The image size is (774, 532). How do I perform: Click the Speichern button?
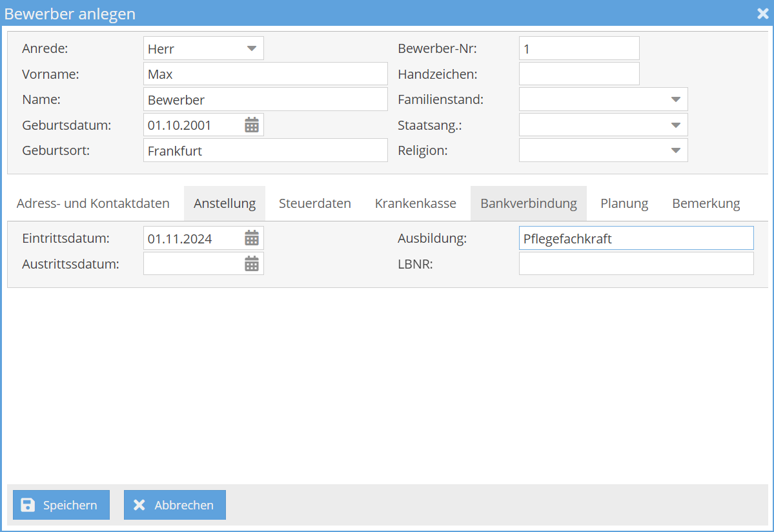click(x=61, y=504)
